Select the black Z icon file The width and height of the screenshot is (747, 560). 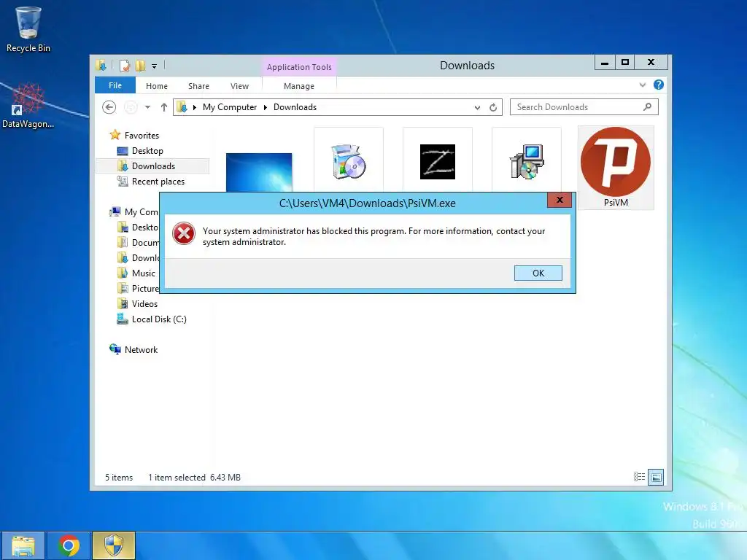tap(438, 162)
